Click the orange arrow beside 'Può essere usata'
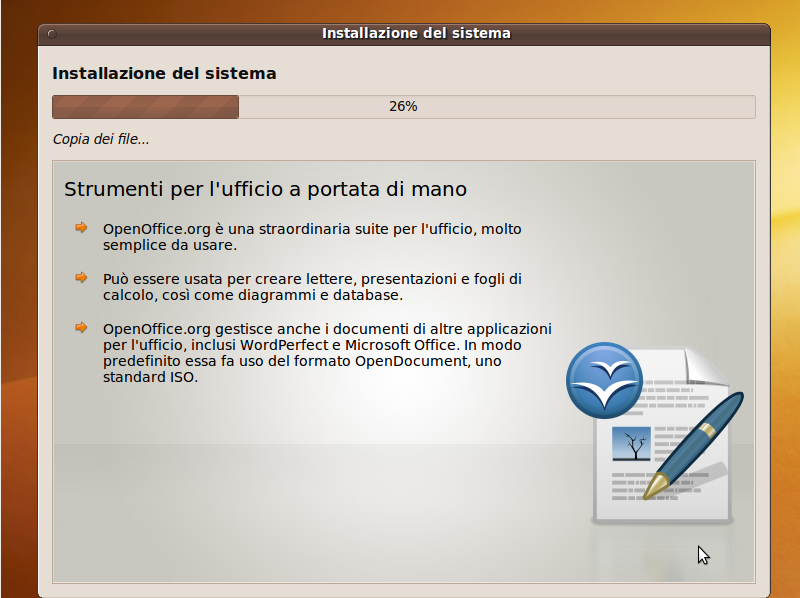The height and width of the screenshot is (598, 800). coord(81,278)
